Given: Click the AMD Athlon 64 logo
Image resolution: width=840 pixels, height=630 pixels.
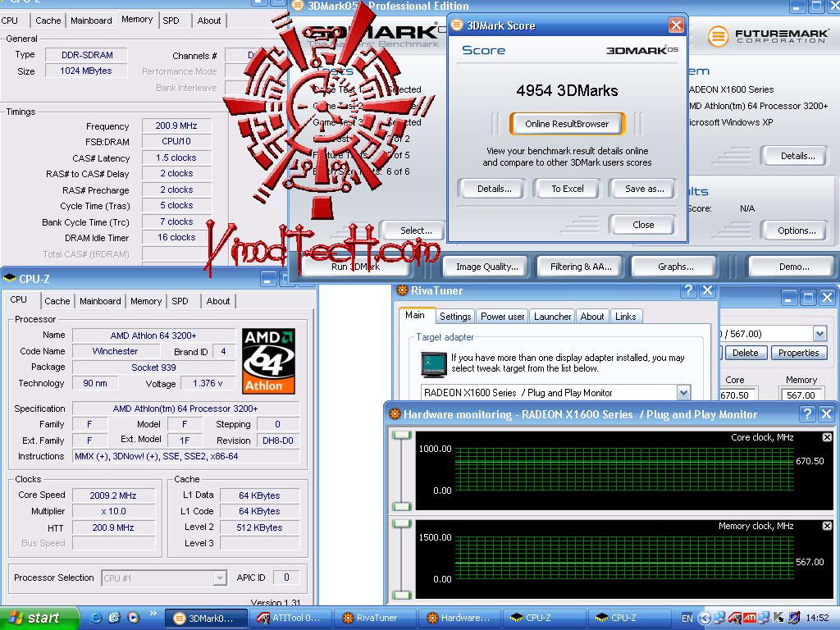Looking at the screenshot, I should click(x=268, y=361).
